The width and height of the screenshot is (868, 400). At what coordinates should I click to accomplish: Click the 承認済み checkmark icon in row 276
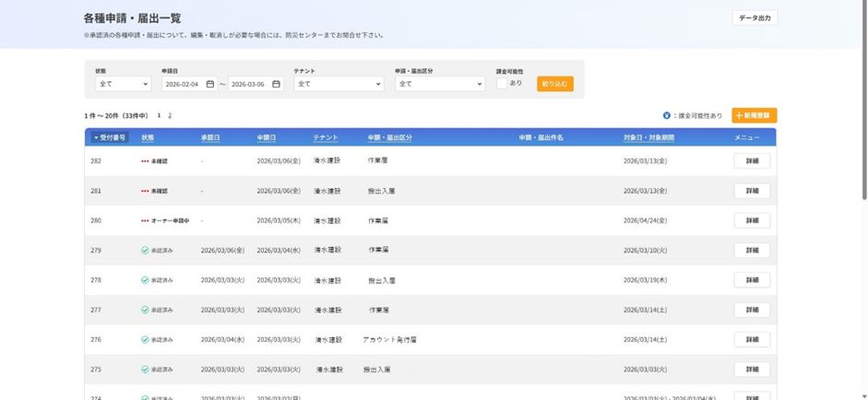pyautogui.click(x=145, y=339)
